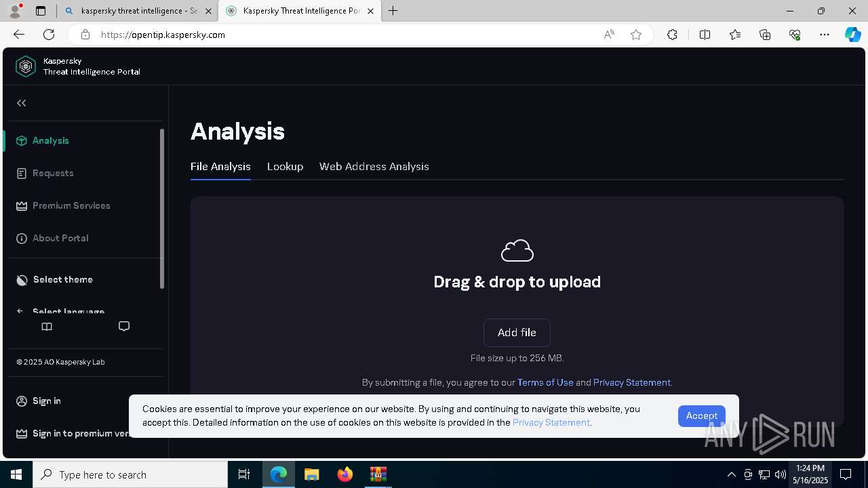Refresh the page
This screenshot has height=488, width=868.
click(49, 35)
